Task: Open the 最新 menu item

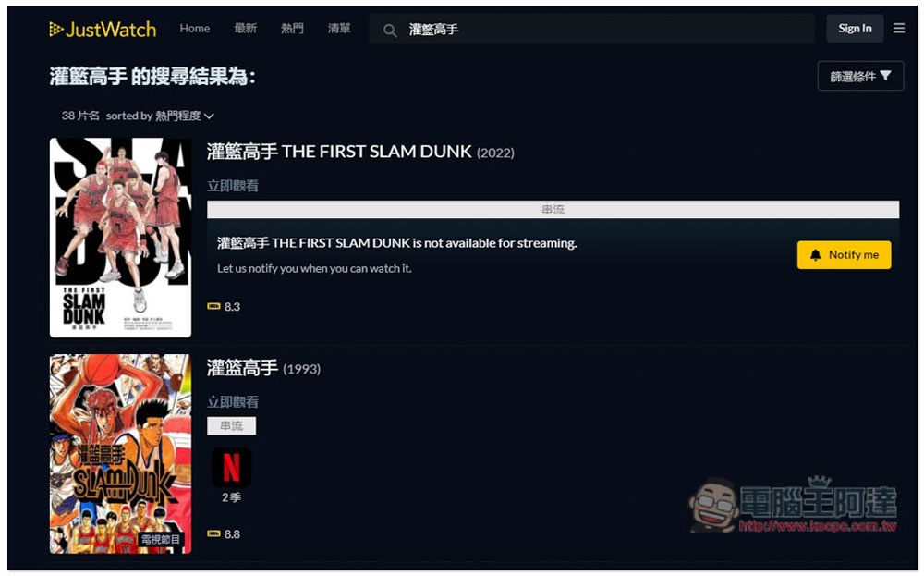Action: [245, 29]
